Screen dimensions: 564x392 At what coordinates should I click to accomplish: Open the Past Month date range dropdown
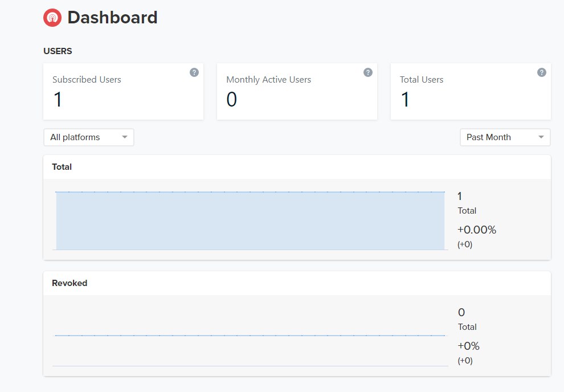coord(505,137)
